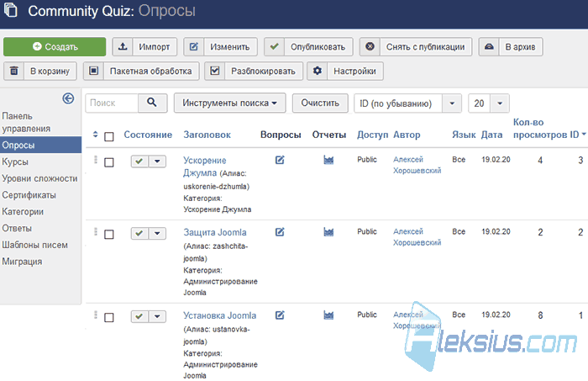Open reports chart icon for Установка Joomla
The height and width of the screenshot is (381, 588).
(x=328, y=315)
